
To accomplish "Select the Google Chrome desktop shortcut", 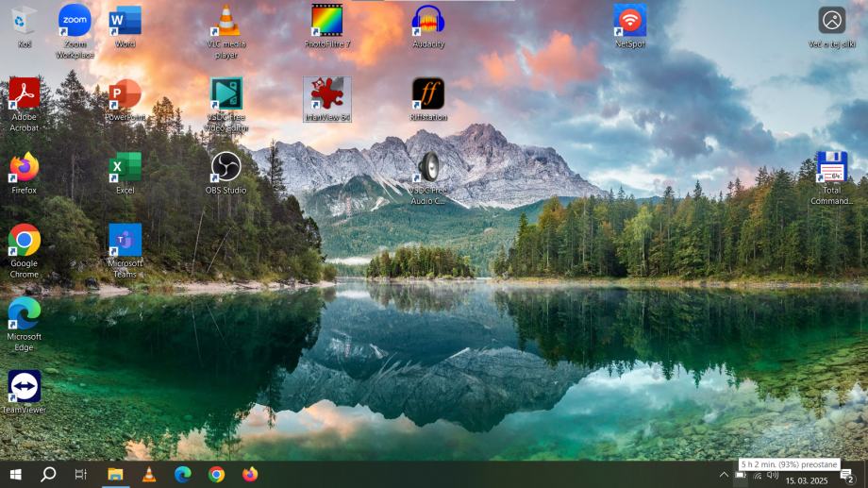I will pos(25,251).
